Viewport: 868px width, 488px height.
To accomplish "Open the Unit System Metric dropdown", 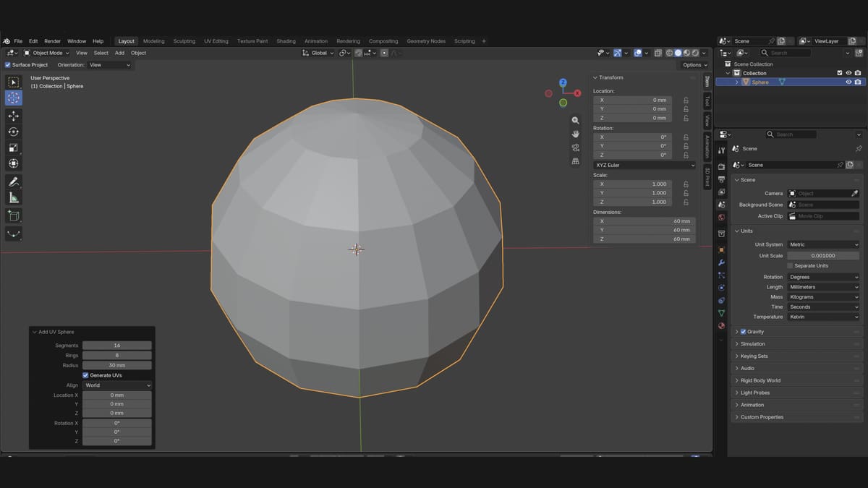I will point(823,244).
